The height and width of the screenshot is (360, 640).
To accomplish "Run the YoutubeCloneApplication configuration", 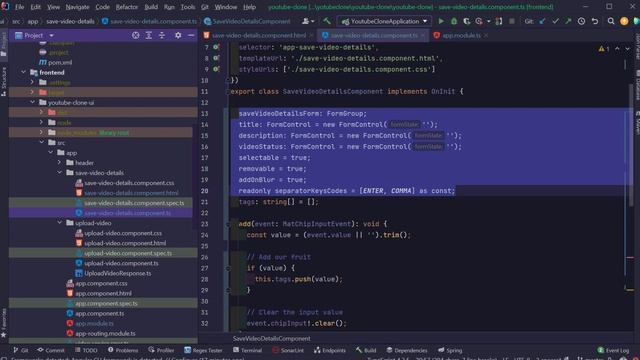I will coord(441,21).
